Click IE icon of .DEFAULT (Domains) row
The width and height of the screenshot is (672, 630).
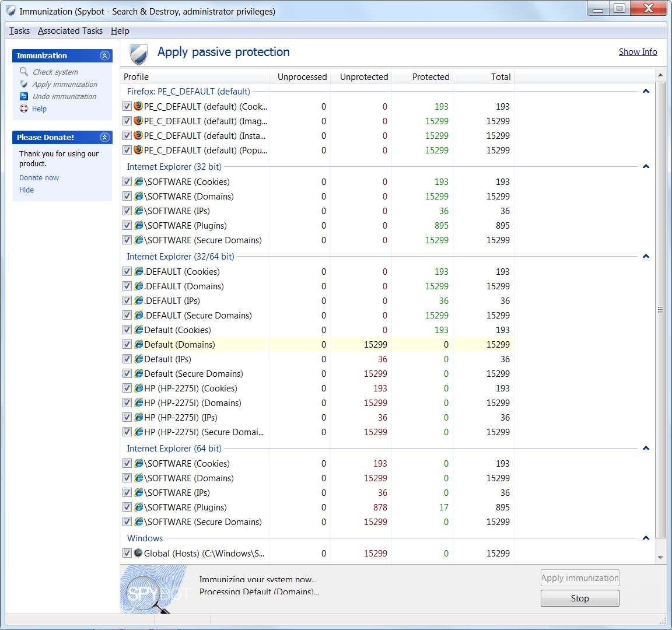click(138, 286)
